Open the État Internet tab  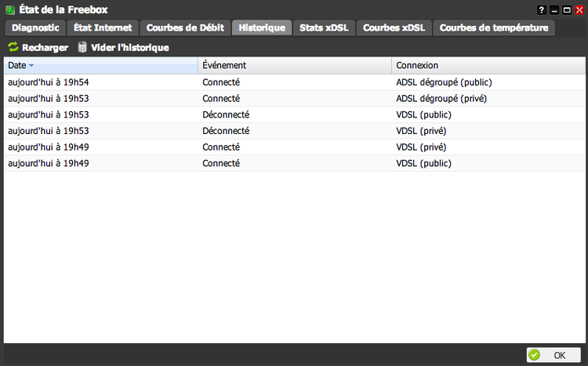pyautogui.click(x=103, y=27)
